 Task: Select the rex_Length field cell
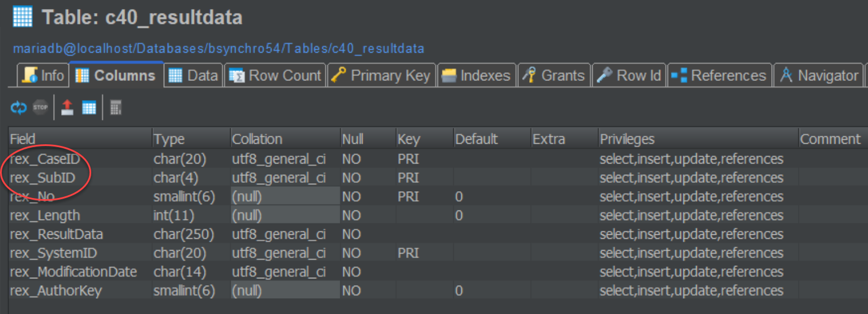80,216
